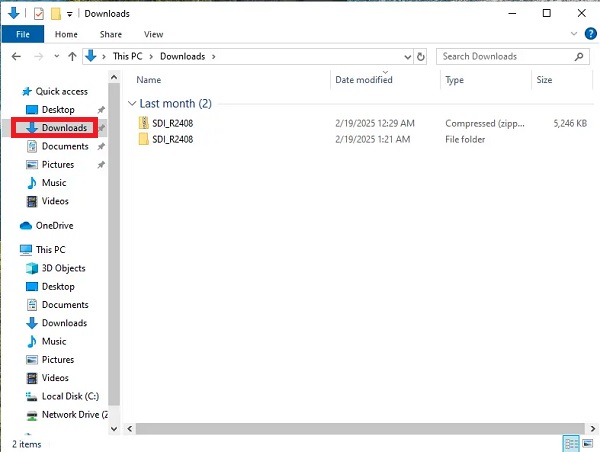Click the search magnifier icon

(579, 57)
